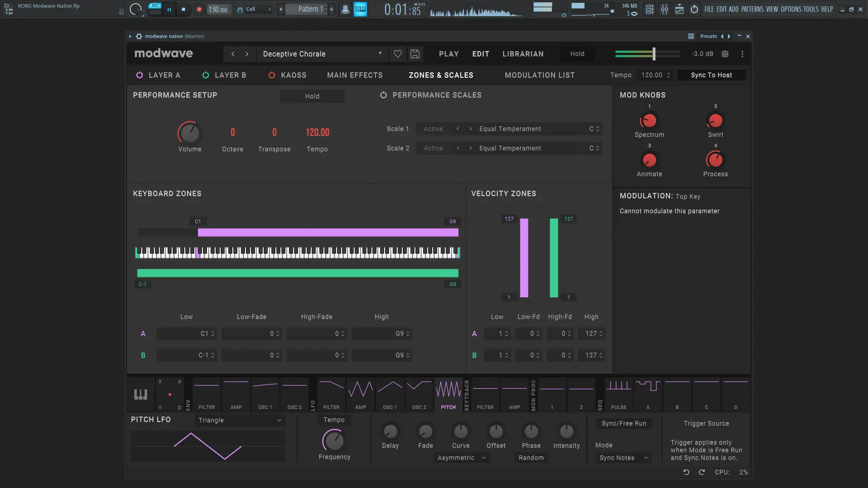Image resolution: width=868 pixels, height=488 pixels.
Task: Expand the Sync Notes mode dropdown
Action: 623,458
